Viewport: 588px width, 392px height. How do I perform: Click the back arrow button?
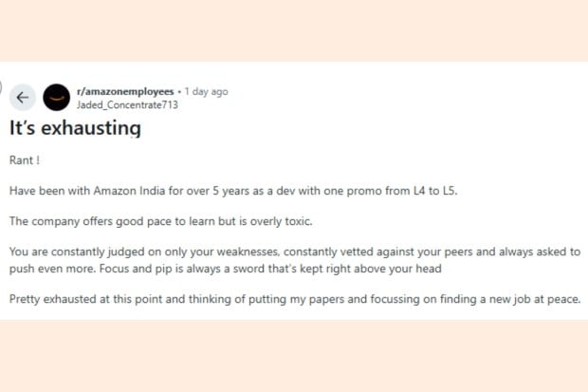point(23,97)
